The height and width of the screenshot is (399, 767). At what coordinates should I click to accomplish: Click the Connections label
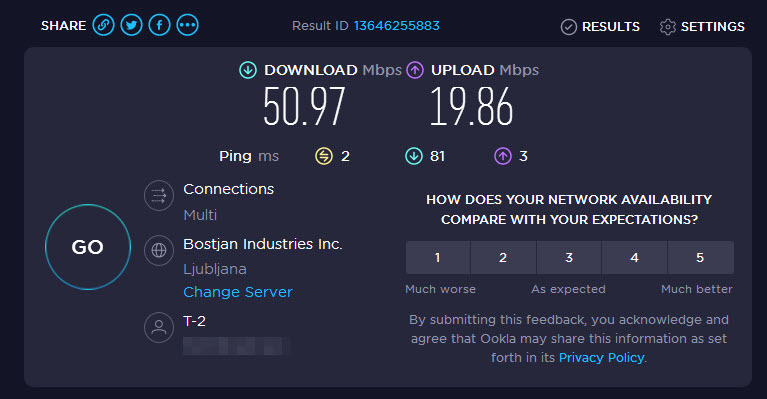228,189
